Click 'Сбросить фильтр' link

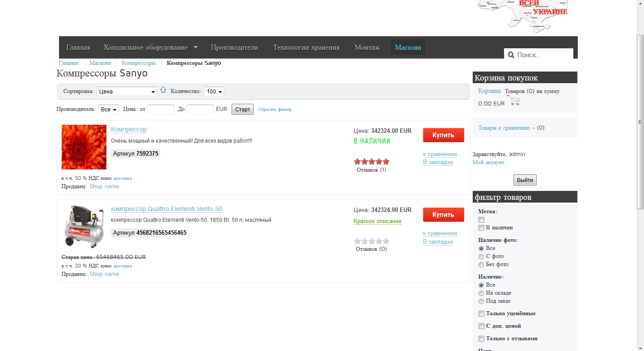[275, 110]
